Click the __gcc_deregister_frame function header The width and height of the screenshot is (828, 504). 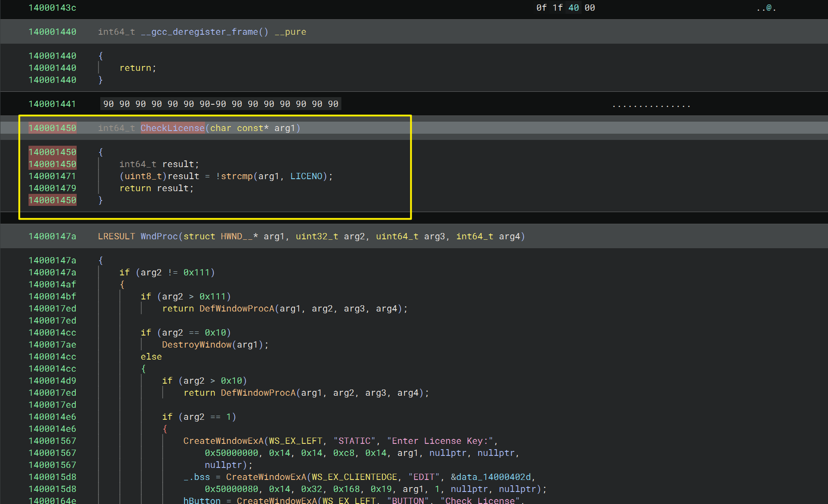[x=202, y=32]
